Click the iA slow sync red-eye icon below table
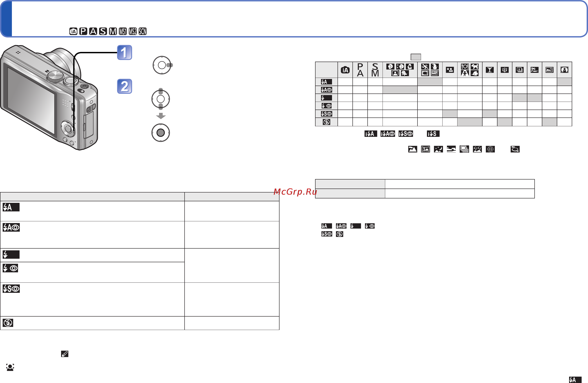This screenshot has width=588, height=383. coord(406,134)
